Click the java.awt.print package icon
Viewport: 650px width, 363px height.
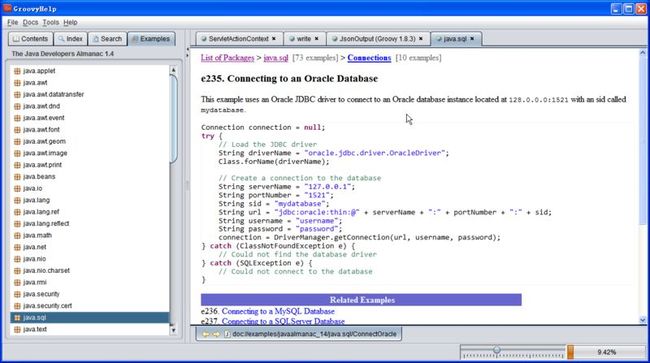(x=17, y=165)
